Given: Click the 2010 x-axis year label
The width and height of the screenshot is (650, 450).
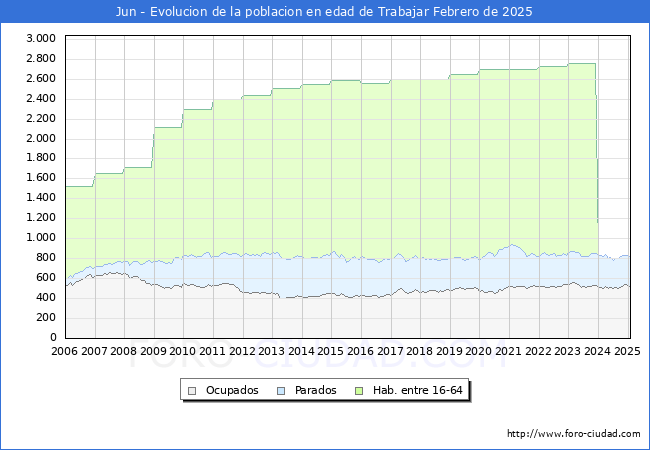Looking at the screenshot, I should [183, 351].
